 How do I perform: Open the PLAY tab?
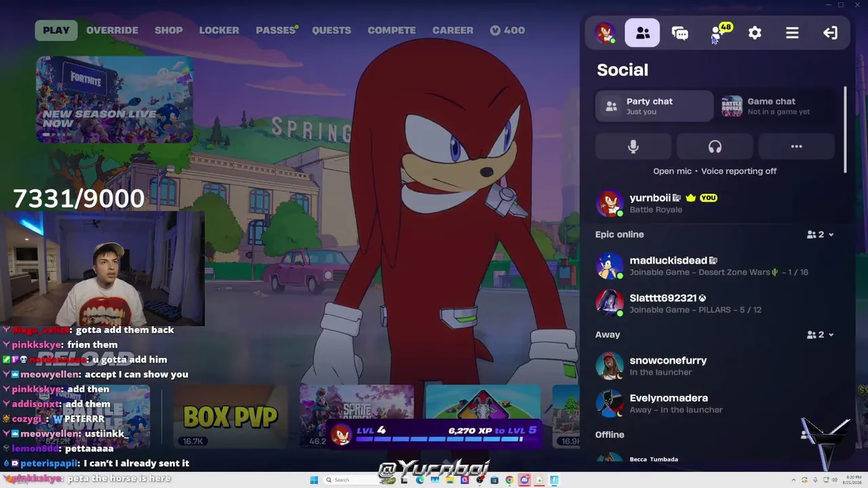(x=56, y=30)
